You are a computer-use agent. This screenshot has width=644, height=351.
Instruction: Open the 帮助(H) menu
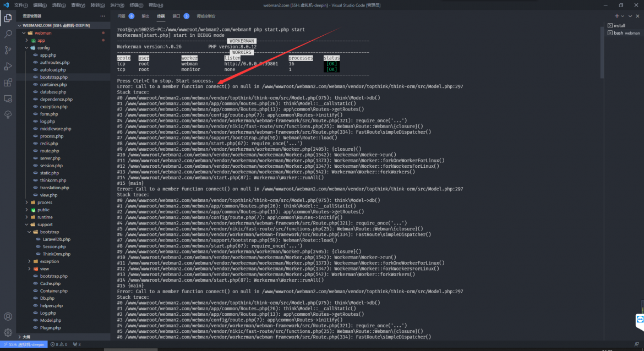pos(156,6)
